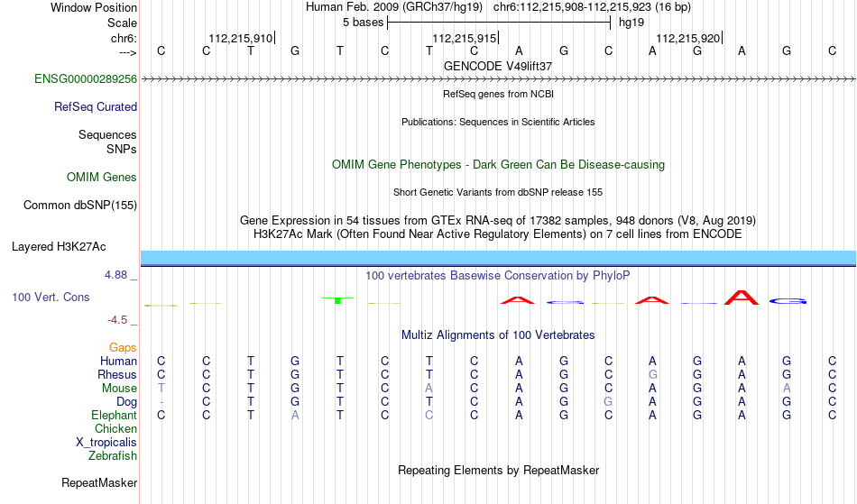Select the Zebrafish species row label
The image size is (857, 504).
click(113, 456)
